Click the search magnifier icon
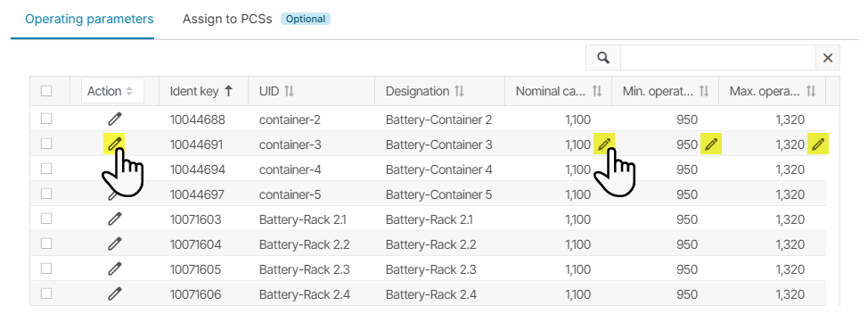 603,58
